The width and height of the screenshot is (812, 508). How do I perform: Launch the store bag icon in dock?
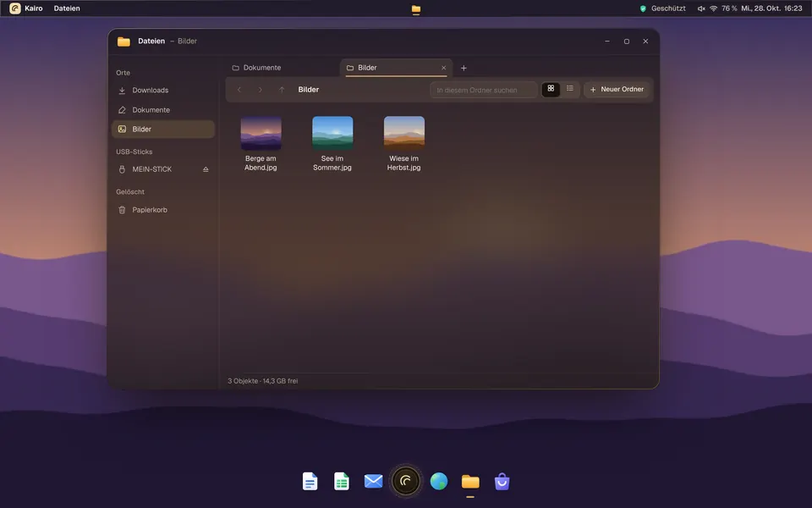pyautogui.click(x=502, y=482)
